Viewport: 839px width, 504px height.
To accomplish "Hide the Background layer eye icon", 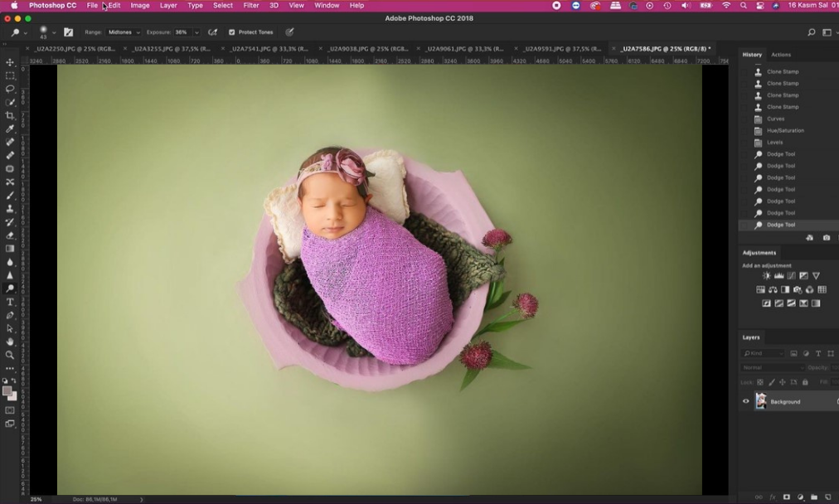I will [746, 401].
